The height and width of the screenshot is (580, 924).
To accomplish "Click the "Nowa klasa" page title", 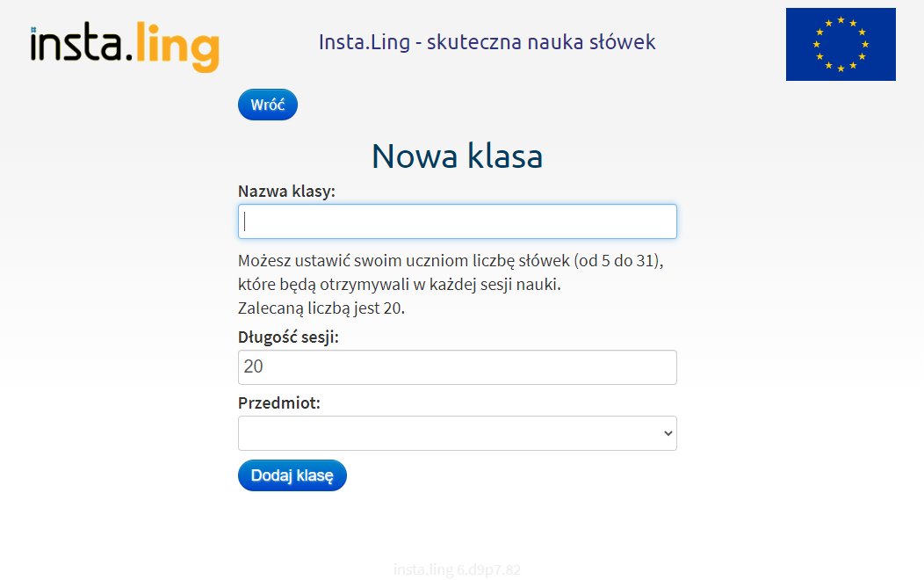I will 457,156.
